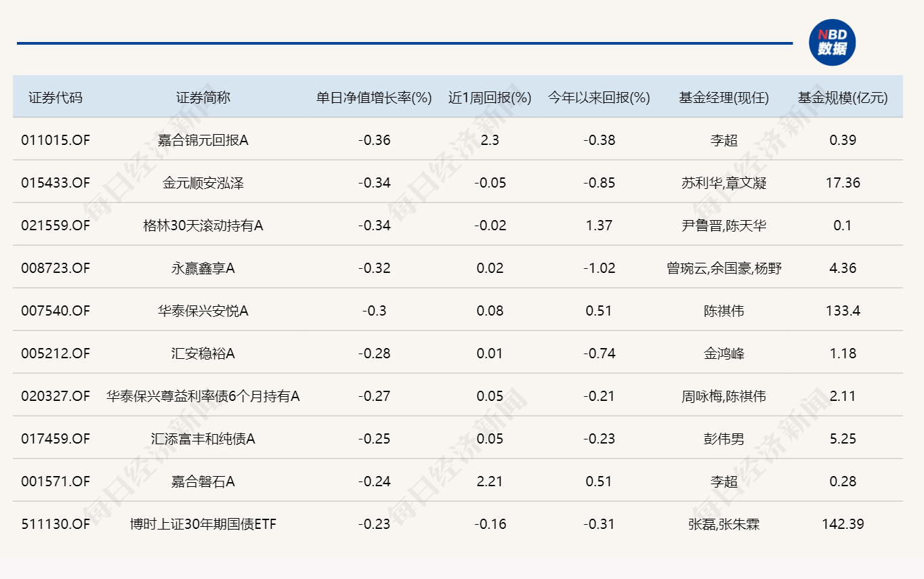Click fund name 汇添富丰和纯债A
This screenshot has width=924, height=579.
pos(203,439)
